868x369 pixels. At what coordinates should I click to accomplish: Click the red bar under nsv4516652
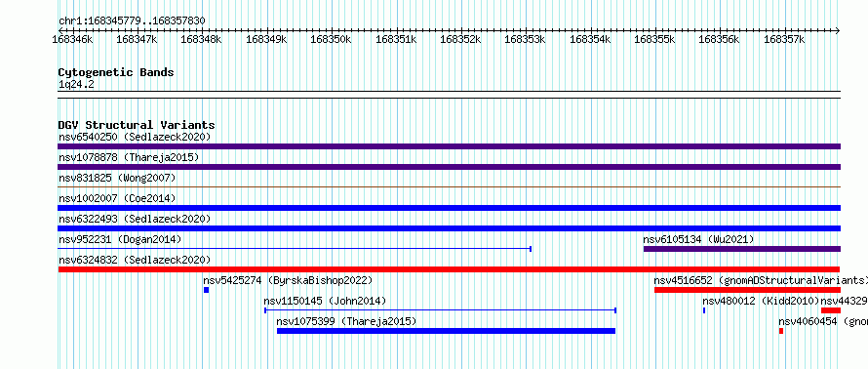coord(747,290)
